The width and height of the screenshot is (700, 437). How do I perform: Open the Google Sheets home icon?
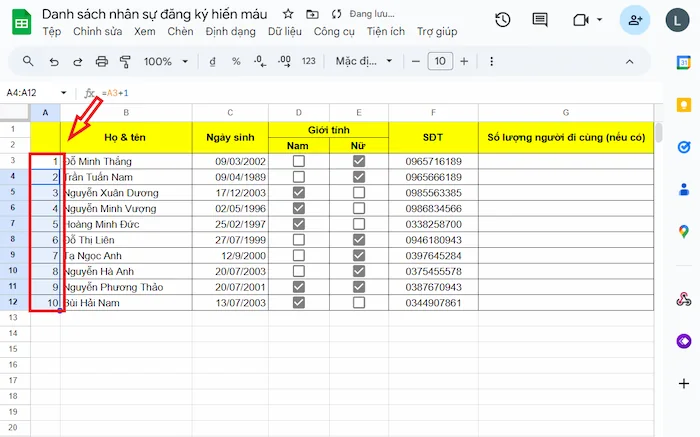point(21,22)
